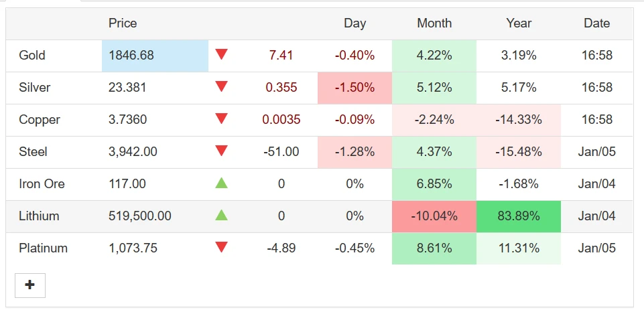Click the green up arrow for Lithium
Image resolution: width=644 pixels, height=310 pixels.
221,215
